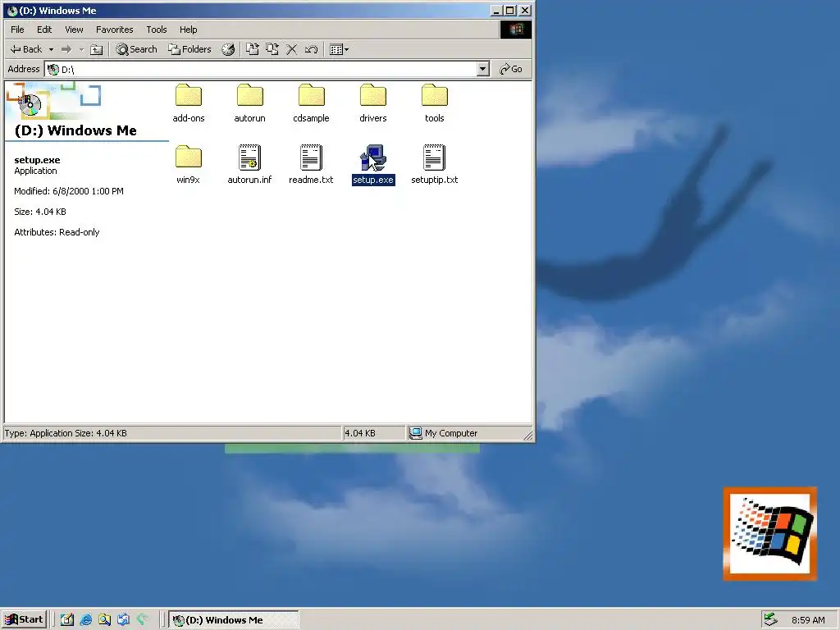The width and height of the screenshot is (840, 630).
Task: Click the Show Desktop quick launch icon
Action: tap(67, 620)
